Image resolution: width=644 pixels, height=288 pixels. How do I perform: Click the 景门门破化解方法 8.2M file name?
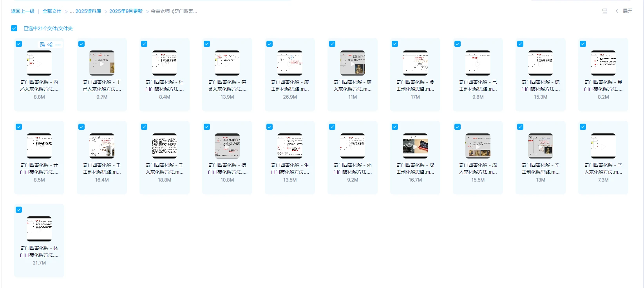[603, 85]
